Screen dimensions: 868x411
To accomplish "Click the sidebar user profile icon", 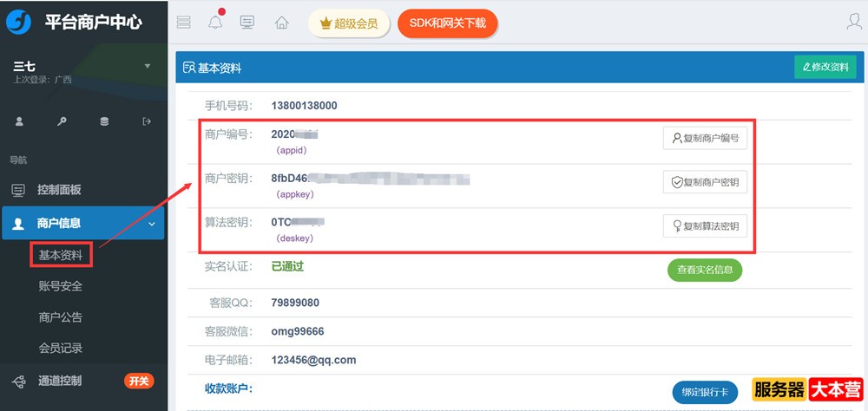I will coord(19,121).
